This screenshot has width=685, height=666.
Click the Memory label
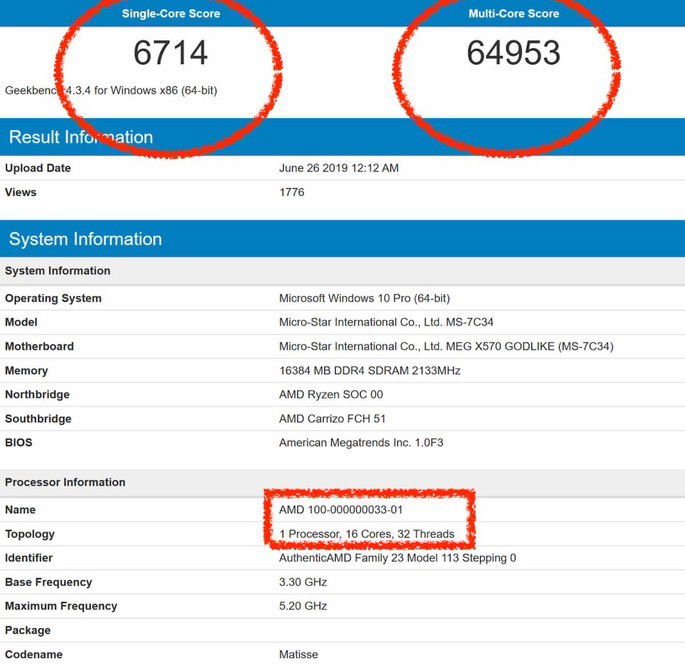(x=26, y=371)
